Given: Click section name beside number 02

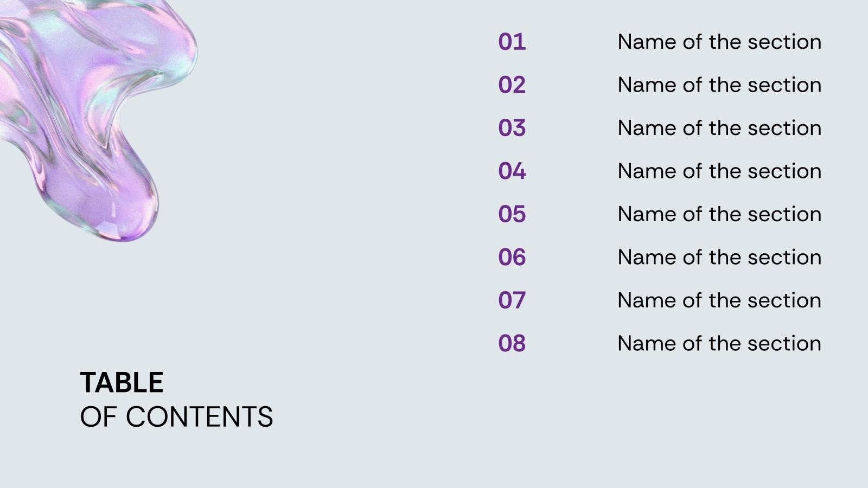Looking at the screenshot, I should click(x=719, y=85).
